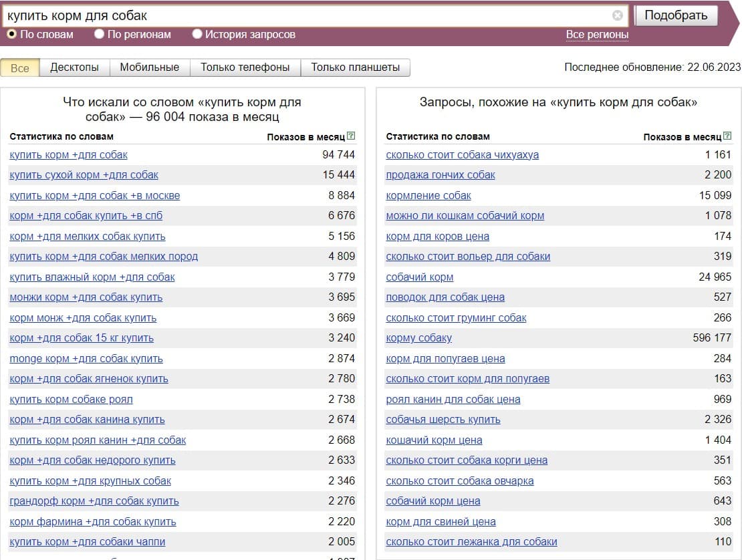
Task: Click the «Подобрать» button
Action: click(x=676, y=15)
